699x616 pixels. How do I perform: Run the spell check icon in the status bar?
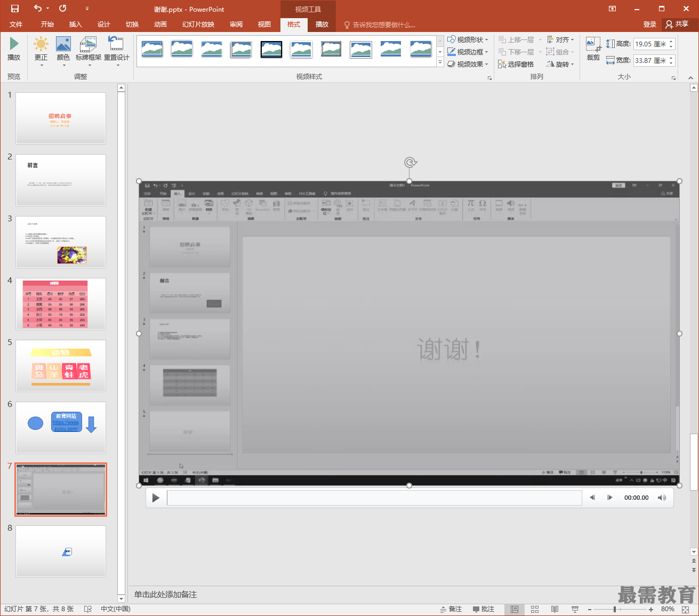point(88,609)
